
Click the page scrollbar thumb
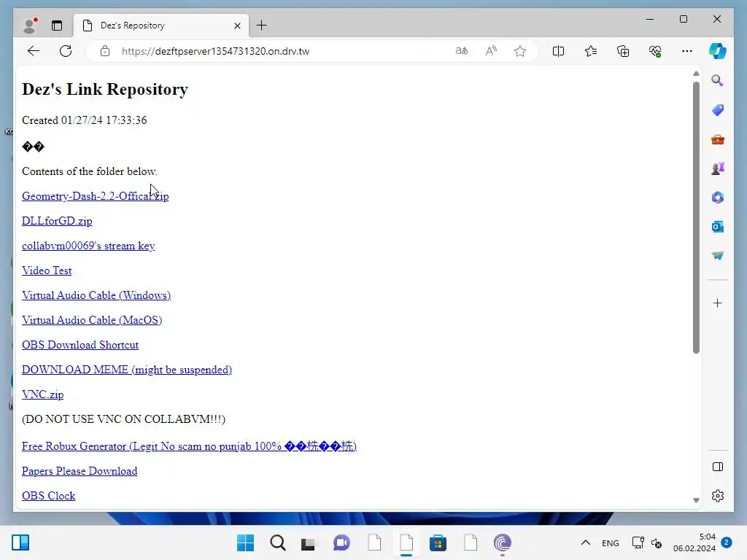[696, 217]
